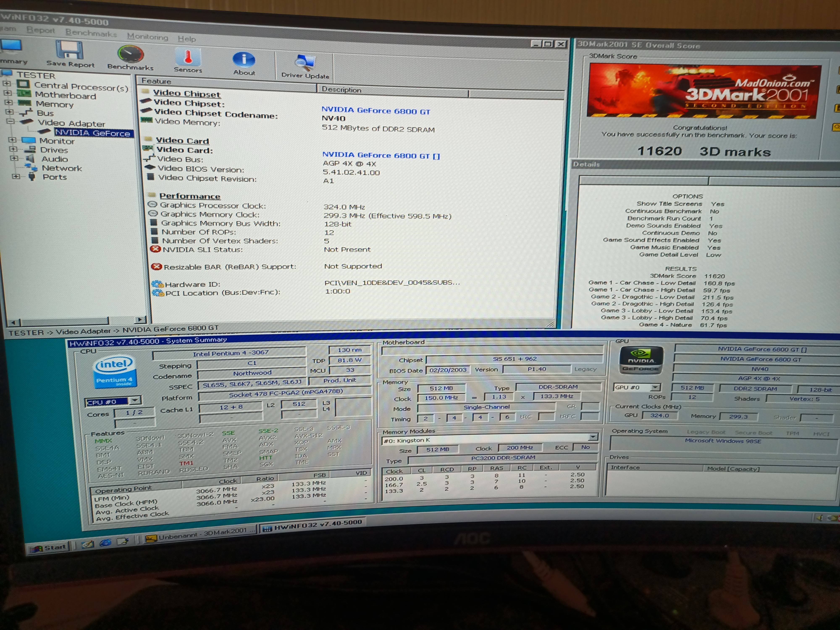
Task: Select the Motherboard tree node
Action: click(65, 95)
